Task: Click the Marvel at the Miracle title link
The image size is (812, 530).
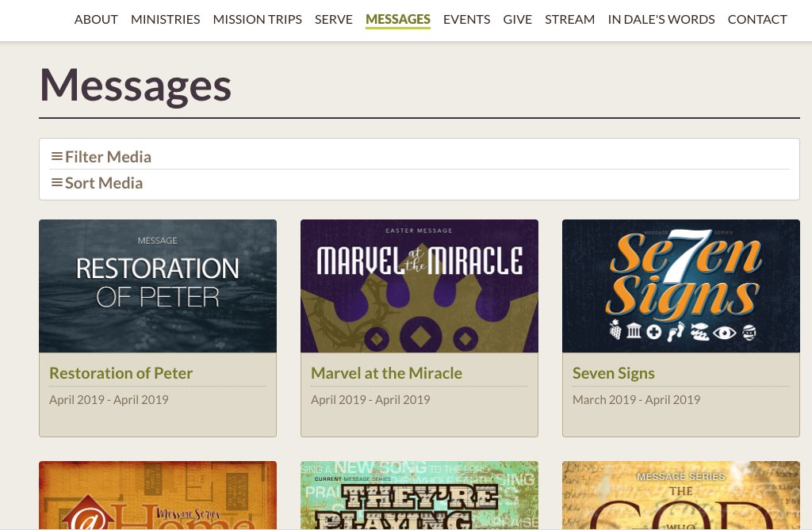Action: 386,372
